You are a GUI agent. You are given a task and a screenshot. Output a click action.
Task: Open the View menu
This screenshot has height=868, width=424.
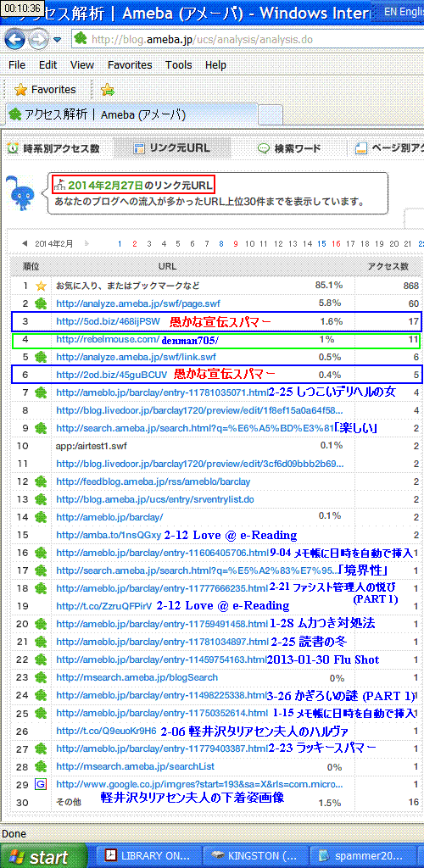82,64
